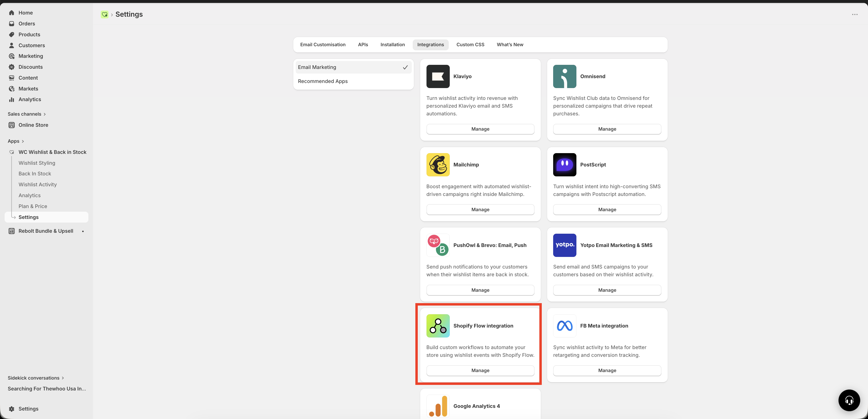Open the three-dot more menu
868x419 pixels.
click(x=854, y=15)
